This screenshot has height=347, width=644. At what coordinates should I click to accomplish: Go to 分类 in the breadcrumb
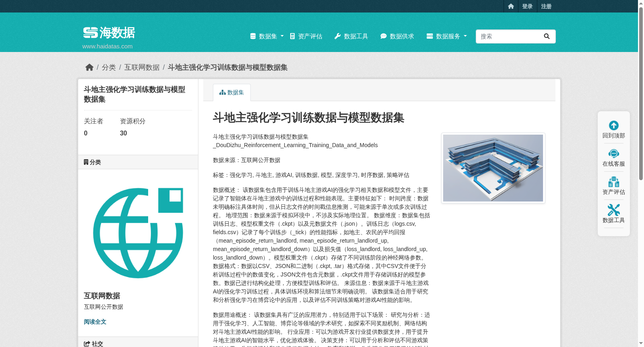coord(109,67)
